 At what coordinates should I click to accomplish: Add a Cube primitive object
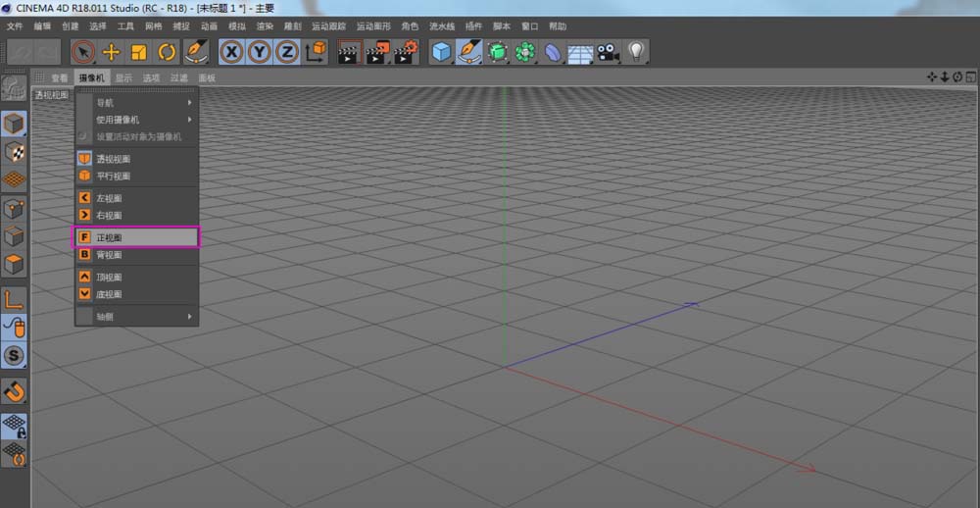coord(442,52)
